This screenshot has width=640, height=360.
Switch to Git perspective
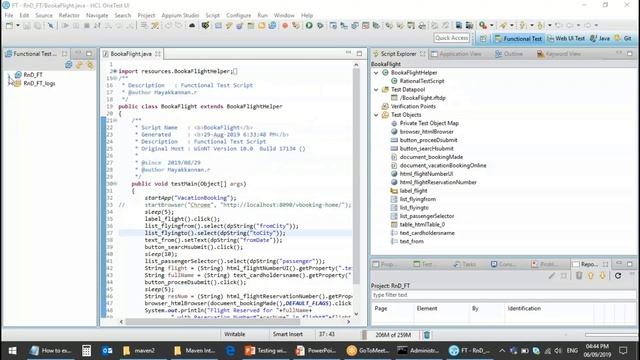tap(623, 38)
